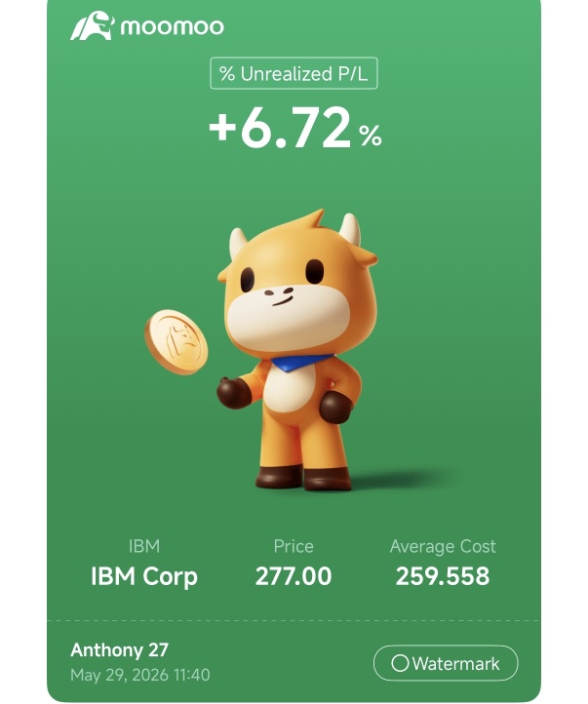Tap the percent sign beside 6.72

pyautogui.click(x=371, y=136)
